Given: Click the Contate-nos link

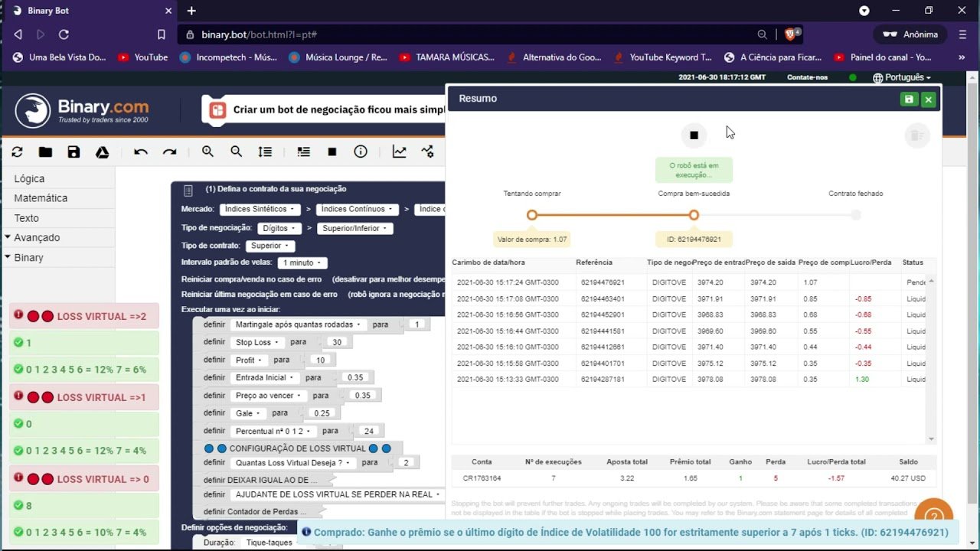Looking at the screenshot, I should (807, 77).
